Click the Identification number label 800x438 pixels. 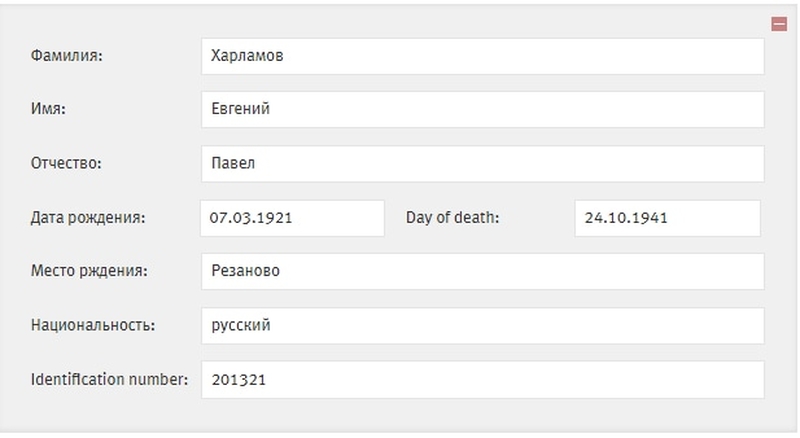coord(109,379)
